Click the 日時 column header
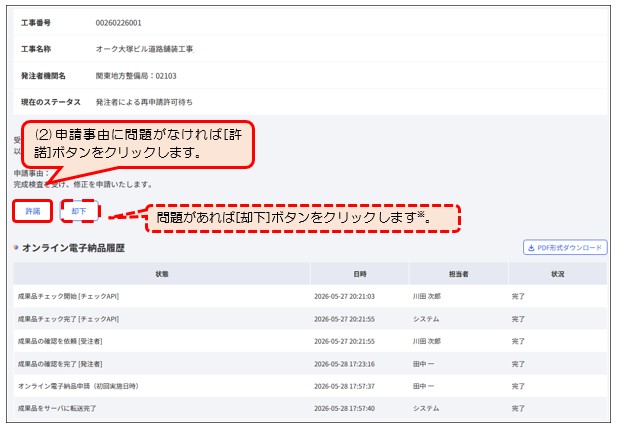The image size is (617, 428). (x=360, y=274)
